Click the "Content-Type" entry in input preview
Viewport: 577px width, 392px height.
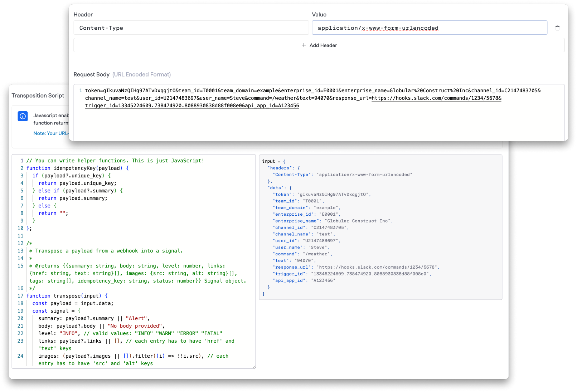click(x=343, y=175)
